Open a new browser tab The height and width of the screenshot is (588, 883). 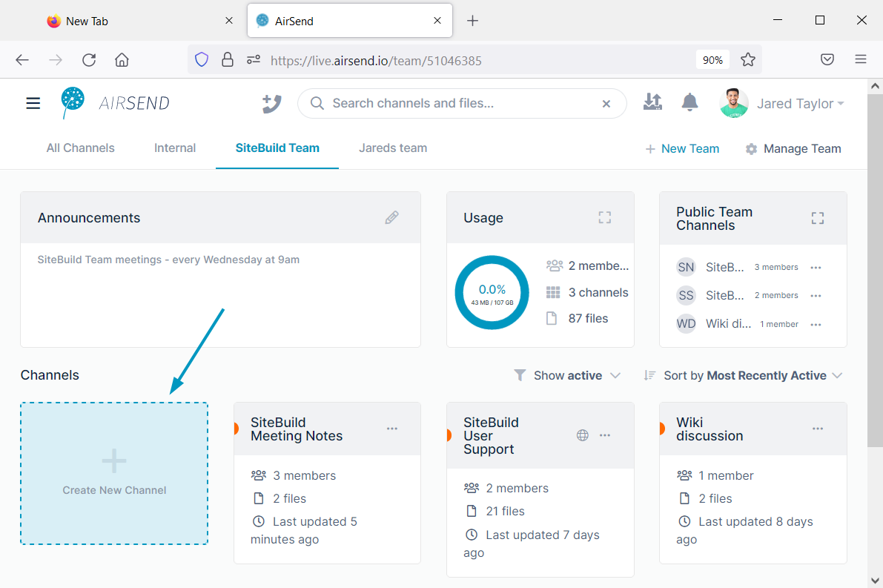click(472, 21)
